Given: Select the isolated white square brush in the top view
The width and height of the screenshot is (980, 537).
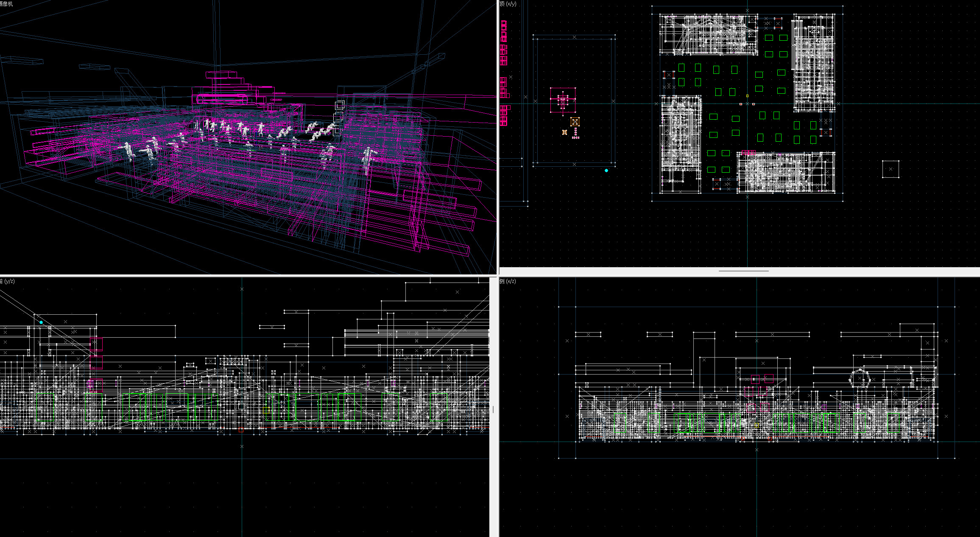Looking at the screenshot, I should pos(891,169).
